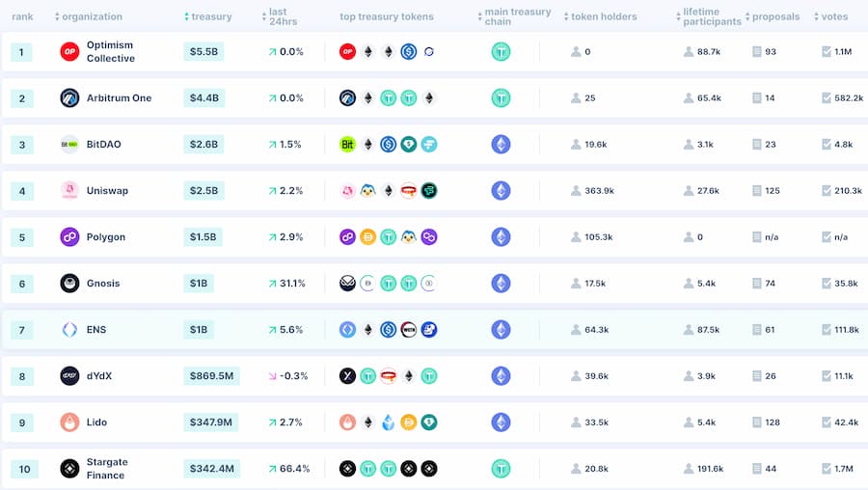Click the Gnosis logo icon
Viewport: 868px width, 490px height.
tap(69, 284)
